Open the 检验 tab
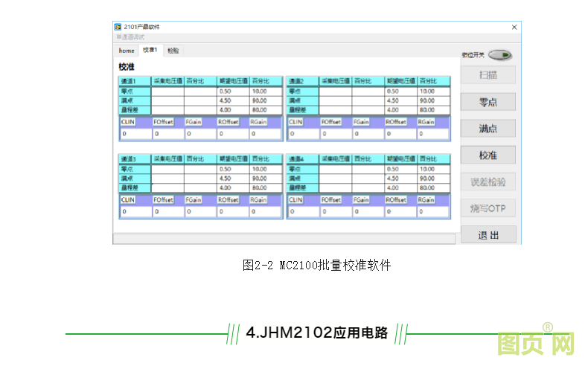Screen dimensions: 588x366 tap(173, 51)
